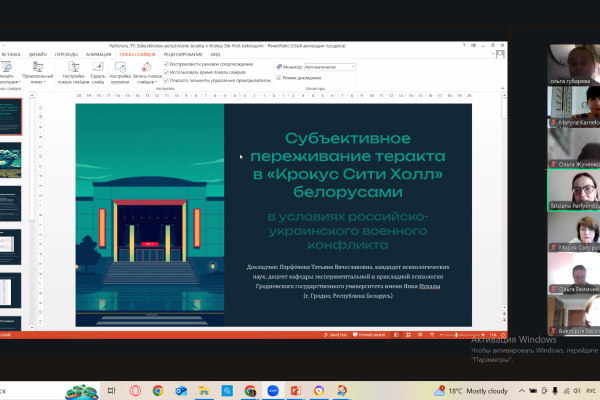The height and width of the screenshot is (400, 600).
Task: Select the ПОКАЗ СЛАЙДОВ ribbon tab
Action: click(x=137, y=54)
